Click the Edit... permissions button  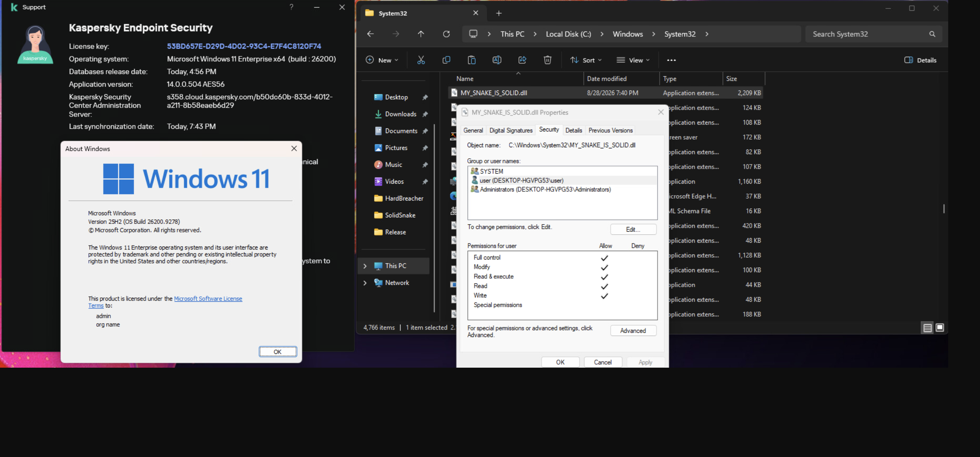633,230
